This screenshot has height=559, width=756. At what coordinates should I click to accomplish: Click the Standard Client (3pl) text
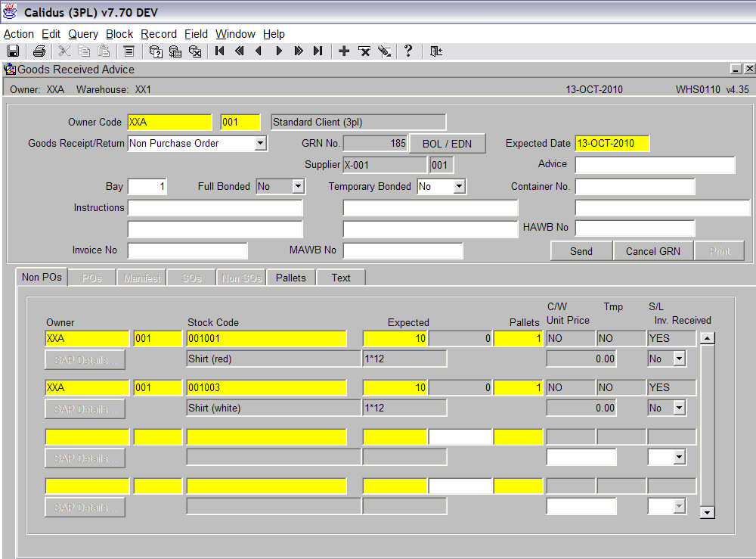coord(318,122)
